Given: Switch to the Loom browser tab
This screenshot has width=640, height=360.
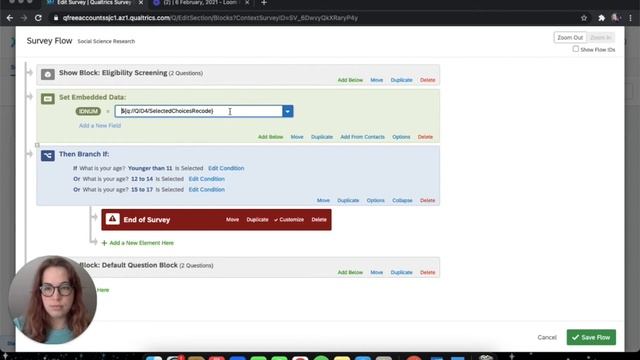Looking at the screenshot, I should pyautogui.click(x=200, y=3).
